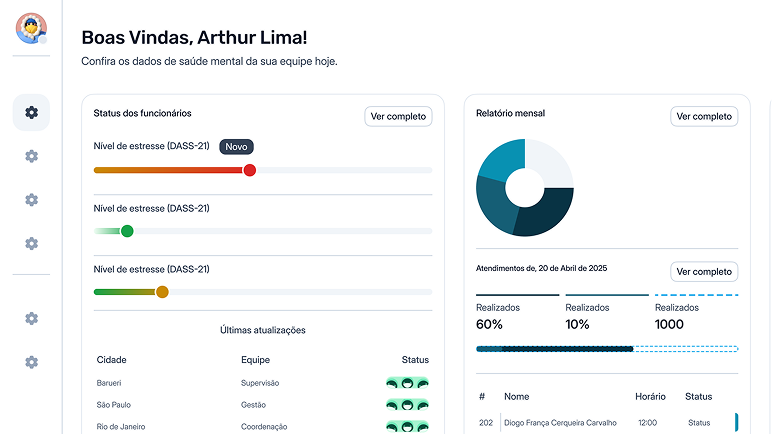Click the Gestão team cell
Viewport: 772px width, 434px height.
click(x=253, y=405)
